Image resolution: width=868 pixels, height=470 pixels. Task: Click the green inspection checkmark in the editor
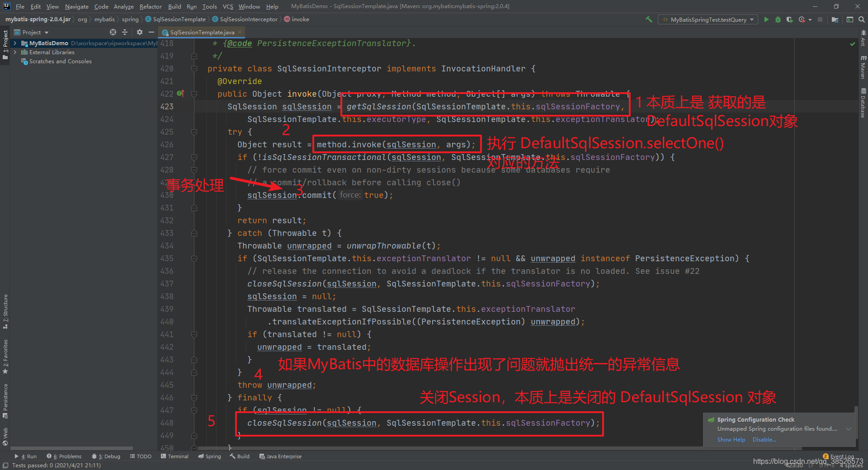tap(853, 44)
